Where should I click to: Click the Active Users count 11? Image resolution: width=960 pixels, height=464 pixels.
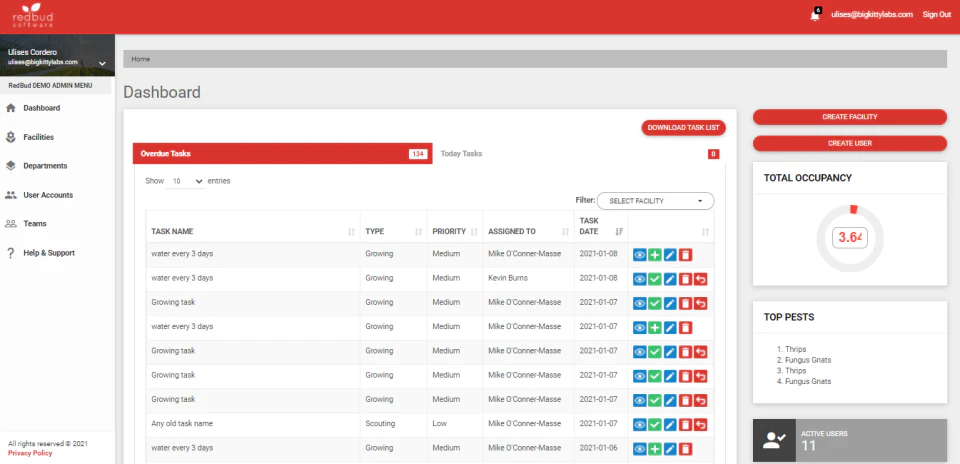coord(808,446)
